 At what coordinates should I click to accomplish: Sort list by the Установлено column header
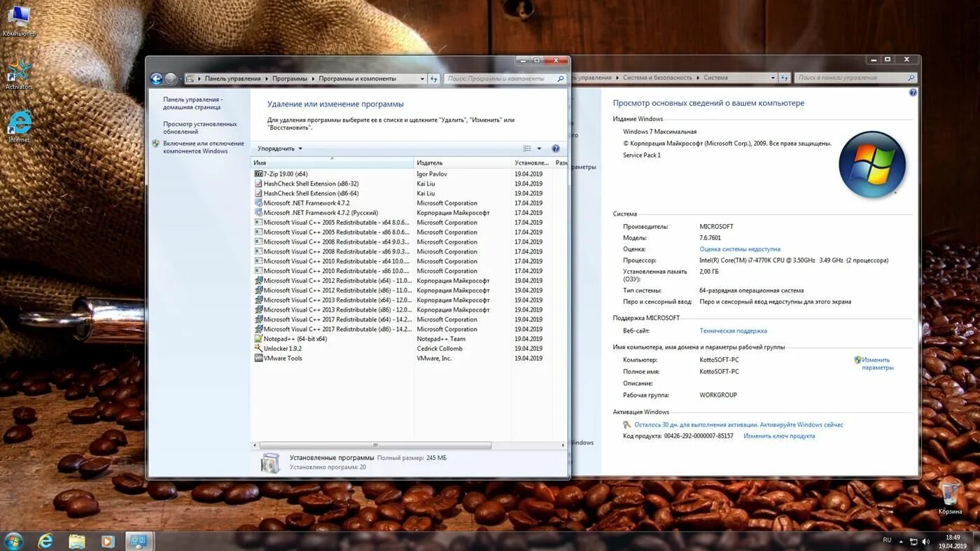pyautogui.click(x=532, y=162)
